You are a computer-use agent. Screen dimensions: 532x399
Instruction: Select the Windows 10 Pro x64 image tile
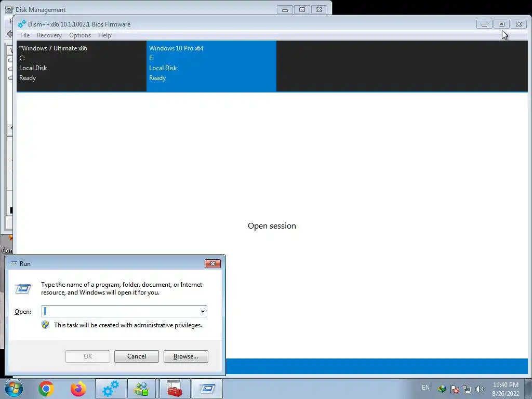point(211,66)
